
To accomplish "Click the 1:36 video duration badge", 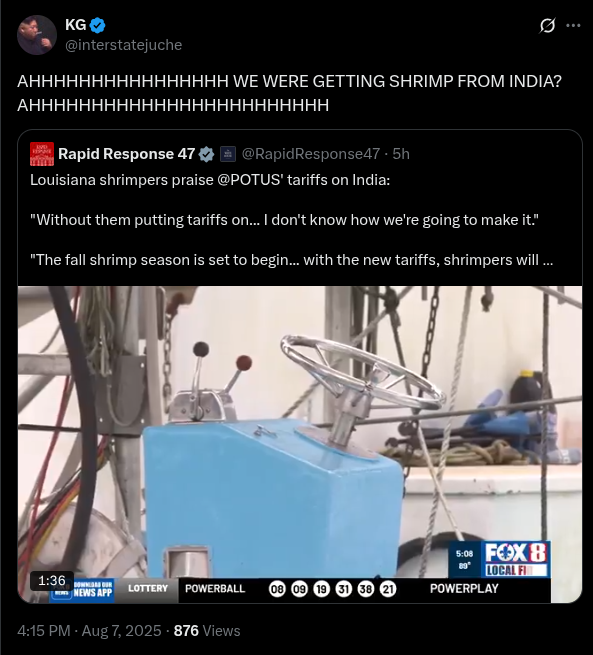I will click(x=52, y=581).
